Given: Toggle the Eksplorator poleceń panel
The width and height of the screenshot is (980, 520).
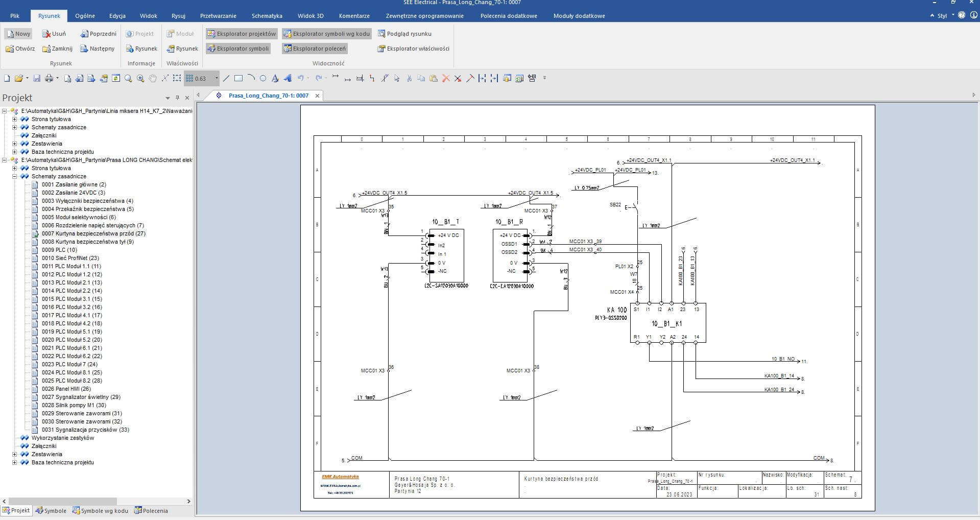Looking at the screenshot, I should pos(315,49).
